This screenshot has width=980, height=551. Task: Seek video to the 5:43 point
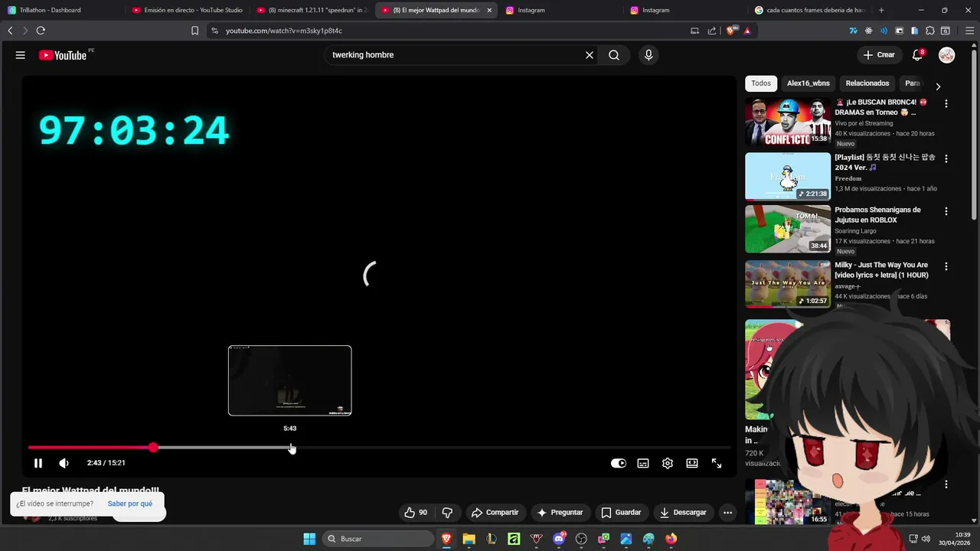click(x=290, y=448)
